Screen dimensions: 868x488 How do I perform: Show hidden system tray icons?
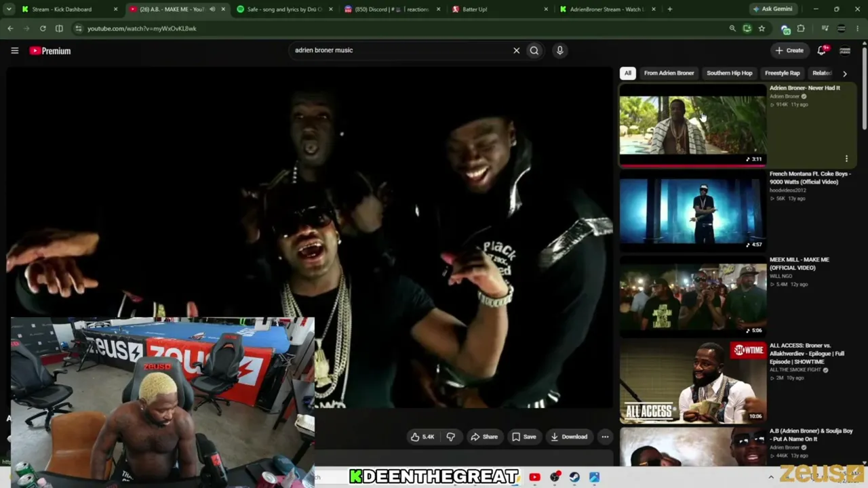point(771,477)
